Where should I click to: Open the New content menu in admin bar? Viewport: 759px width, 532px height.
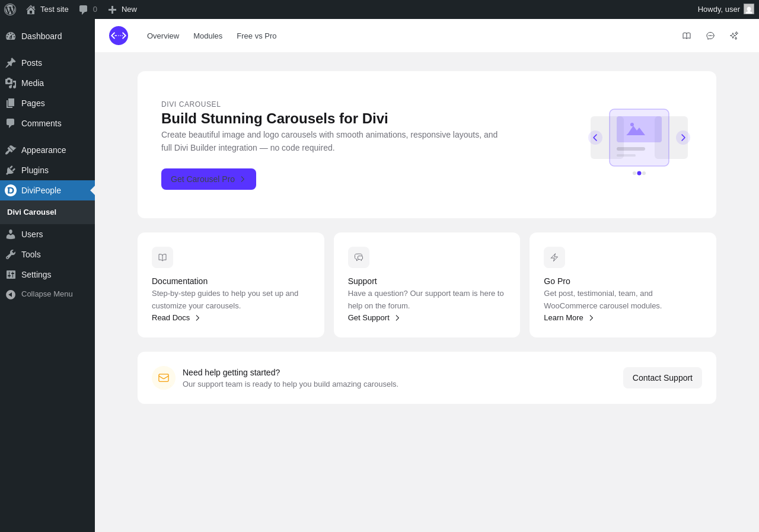pos(123,9)
